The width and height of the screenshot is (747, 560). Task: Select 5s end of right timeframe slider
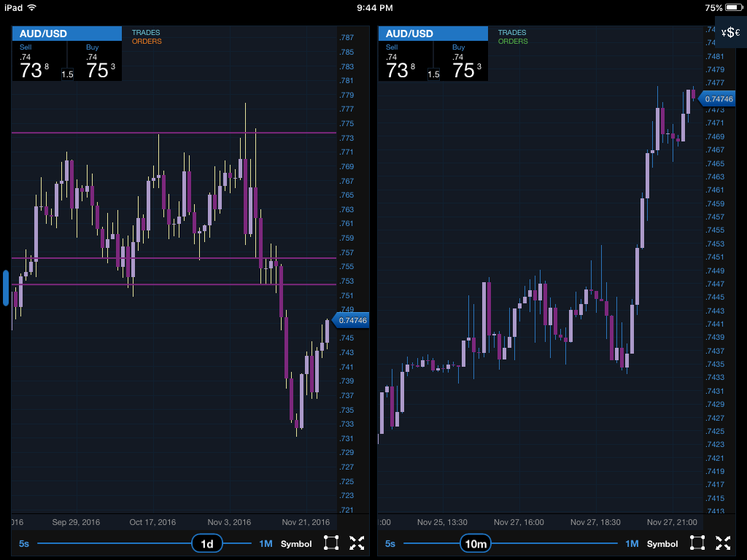[390, 544]
